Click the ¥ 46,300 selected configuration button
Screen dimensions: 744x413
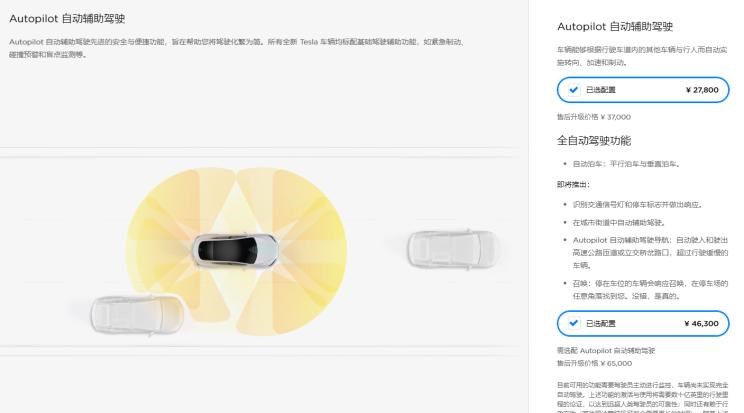click(643, 323)
